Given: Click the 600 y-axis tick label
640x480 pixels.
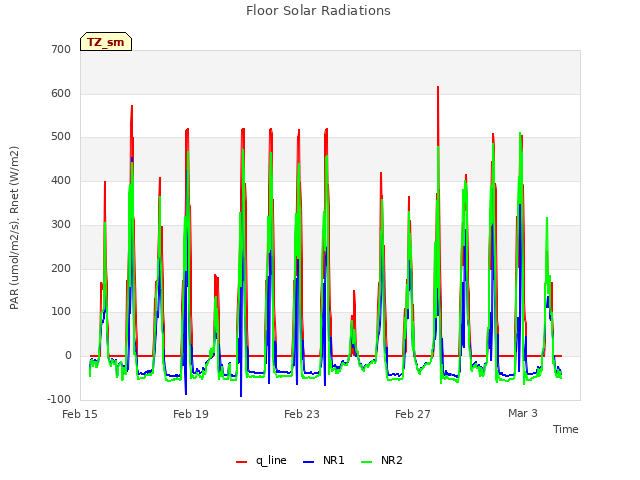Looking at the screenshot, I should (x=61, y=93).
